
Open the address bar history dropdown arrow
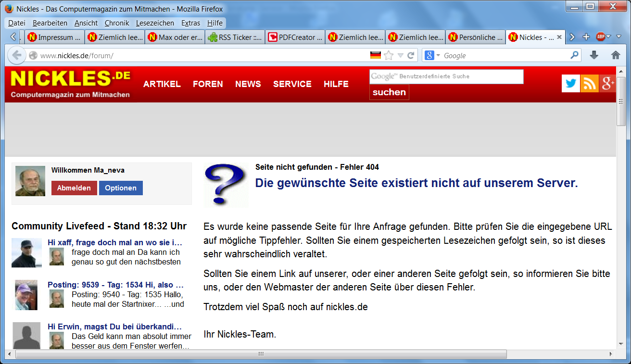(x=400, y=55)
